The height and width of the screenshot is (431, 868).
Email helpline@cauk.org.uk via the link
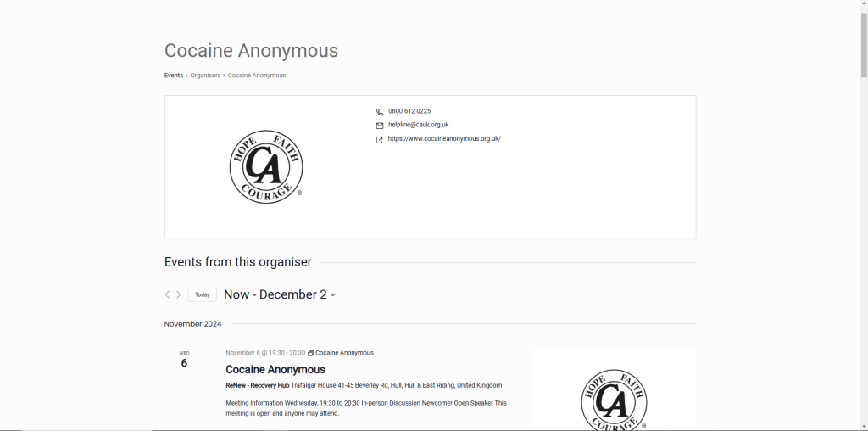pyautogui.click(x=419, y=125)
